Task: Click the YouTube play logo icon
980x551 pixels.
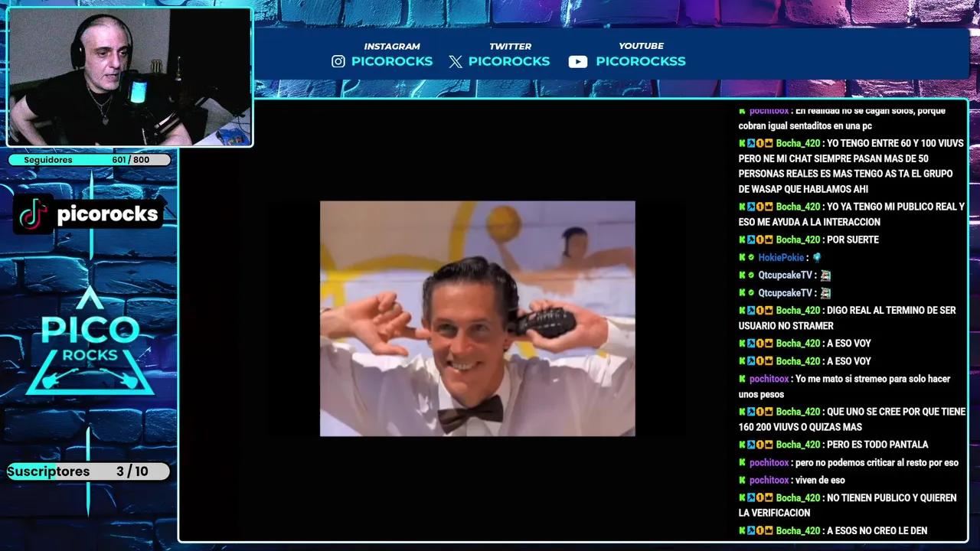Action: (578, 62)
